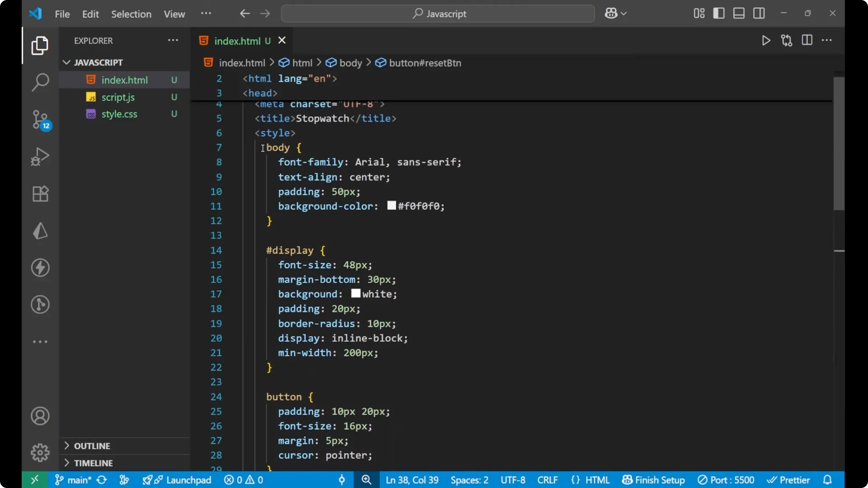Click the body breadcrumb item
868x488 pixels.
point(350,63)
